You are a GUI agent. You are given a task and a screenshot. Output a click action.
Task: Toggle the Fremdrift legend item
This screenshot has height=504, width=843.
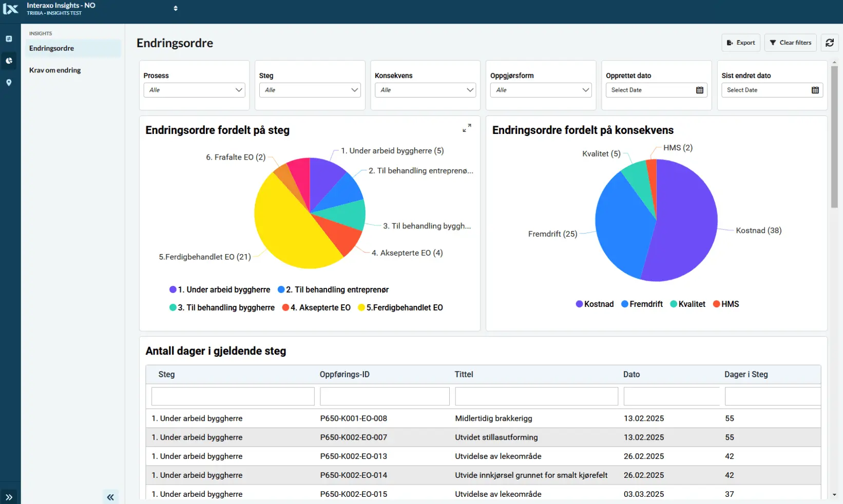point(642,304)
